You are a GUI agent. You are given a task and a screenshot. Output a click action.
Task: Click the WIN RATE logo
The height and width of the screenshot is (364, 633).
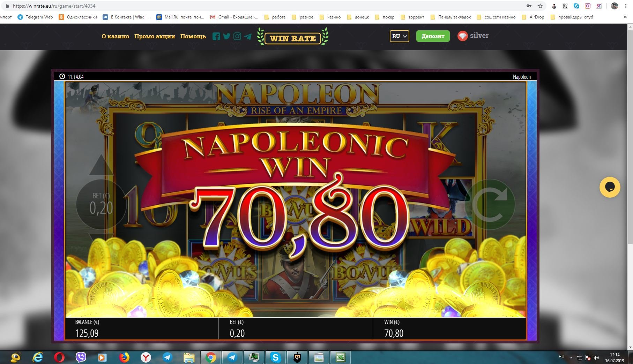[293, 38]
